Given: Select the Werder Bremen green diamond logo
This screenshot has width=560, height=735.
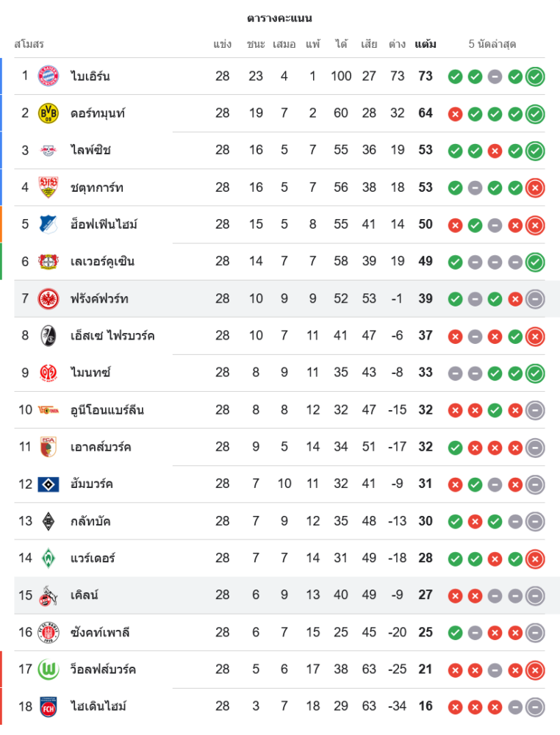Looking at the screenshot, I should click(48, 558).
